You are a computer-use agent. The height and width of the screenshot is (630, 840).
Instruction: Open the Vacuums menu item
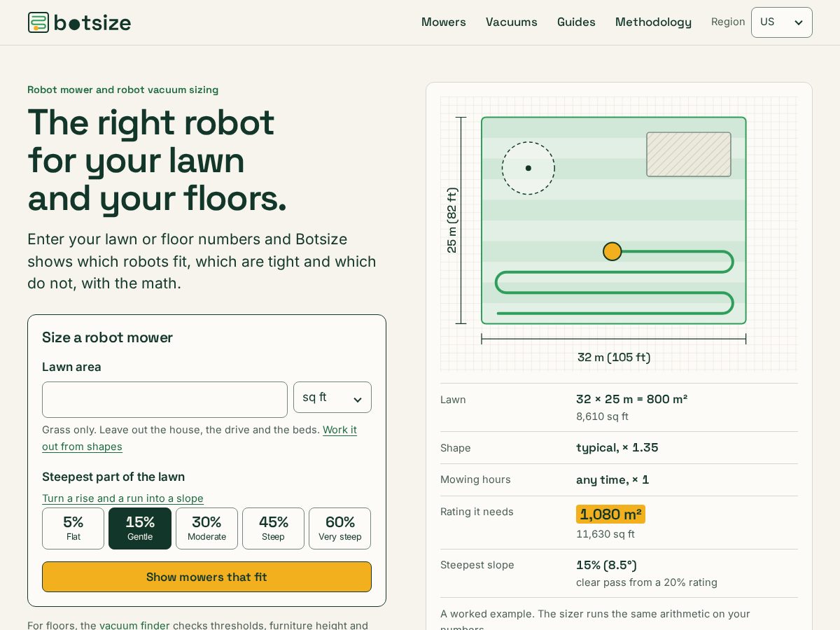512,22
